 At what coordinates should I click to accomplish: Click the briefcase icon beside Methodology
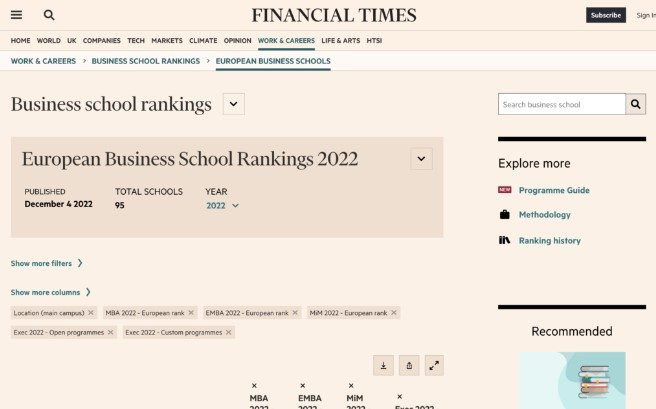[505, 215]
